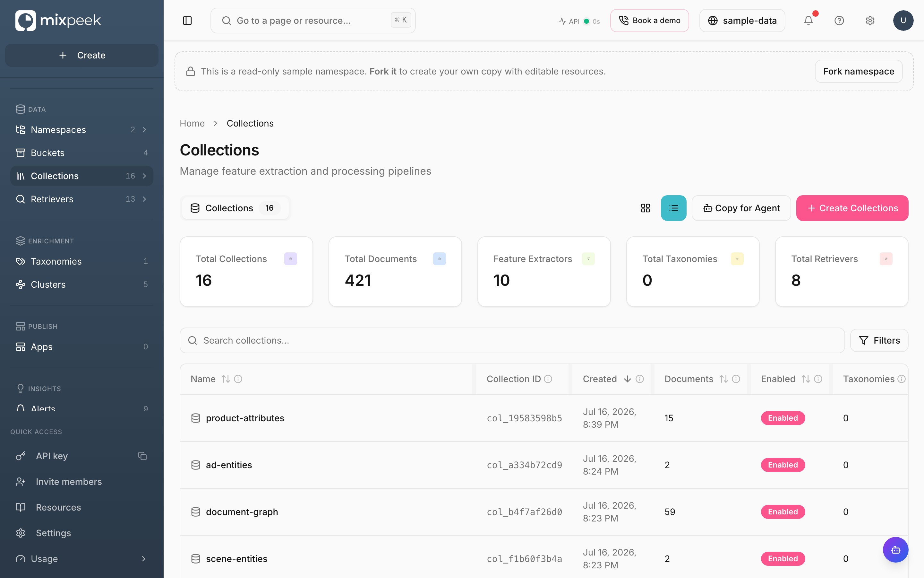This screenshot has height=578, width=924.
Task: Open Buckets in the sidebar
Action: (82, 153)
